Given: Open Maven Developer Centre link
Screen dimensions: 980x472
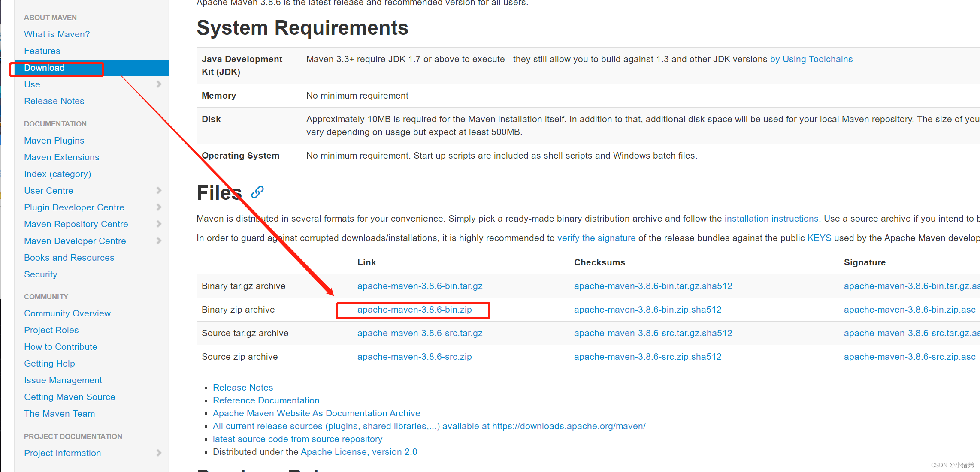Looking at the screenshot, I should click(x=75, y=241).
